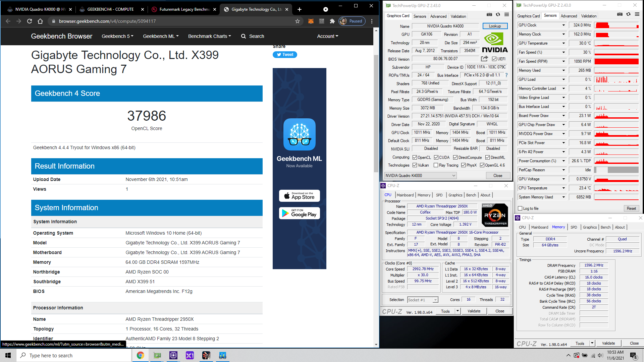Open SPD tab in left CPU-Z window
Viewport: 644px width, 362px height.
coord(439,195)
